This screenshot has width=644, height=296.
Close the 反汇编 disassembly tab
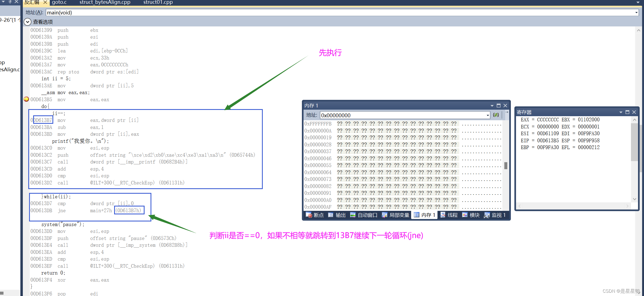[x=45, y=2]
